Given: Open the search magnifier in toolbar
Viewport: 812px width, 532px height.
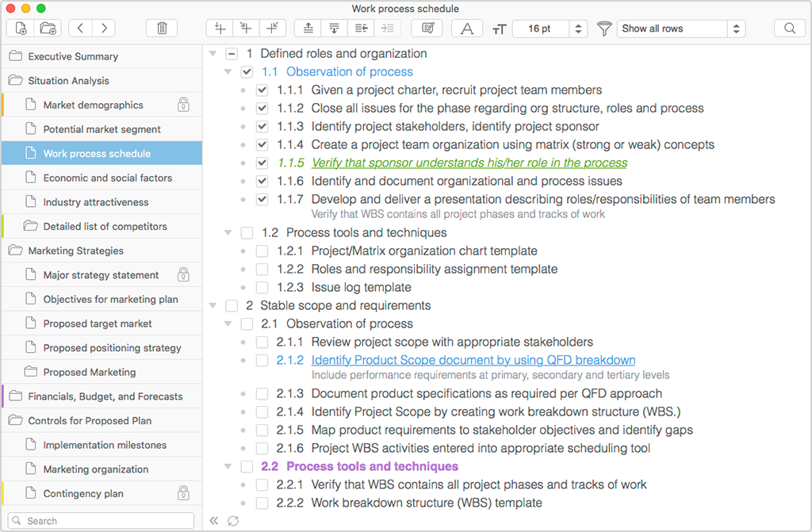Looking at the screenshot, I should [x=790, y=29].
